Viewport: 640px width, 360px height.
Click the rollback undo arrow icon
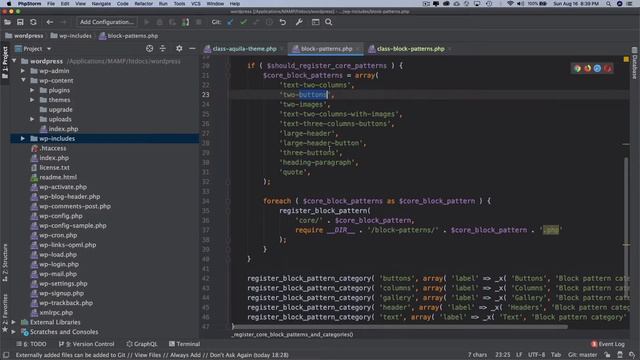click(x=283, y=22)
